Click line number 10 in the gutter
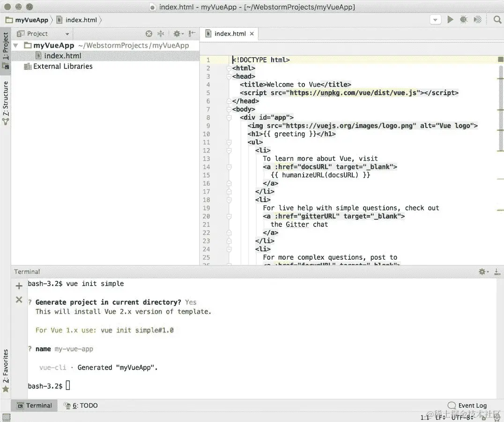 pos(206,134)
